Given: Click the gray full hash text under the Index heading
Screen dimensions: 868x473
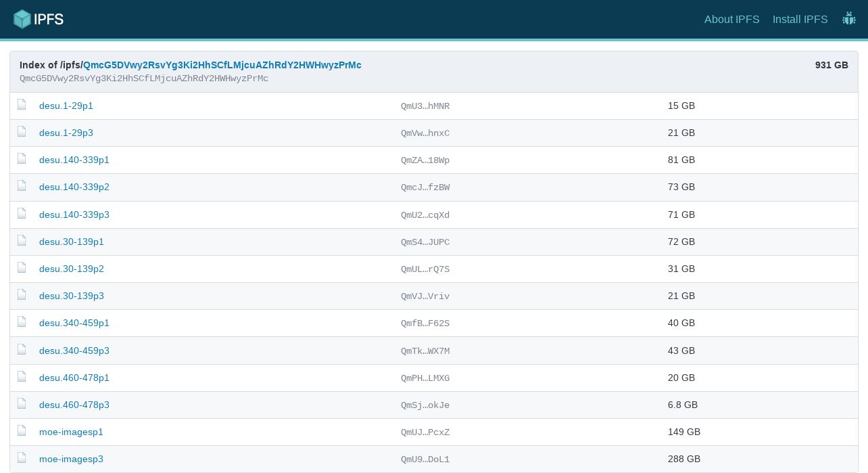Looking at the screenshot, I should pyautogui.click(x=144, y=78).
